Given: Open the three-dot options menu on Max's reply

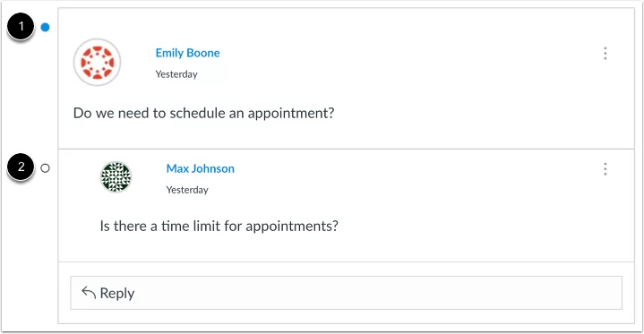Looking at the screenshot, I should (x=605, y=169).
